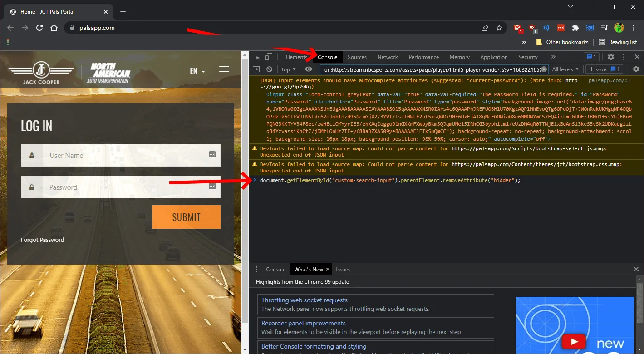Open DevTools settings gear
The width and height of the screenshot is (644, 354).
pos(611,57)
